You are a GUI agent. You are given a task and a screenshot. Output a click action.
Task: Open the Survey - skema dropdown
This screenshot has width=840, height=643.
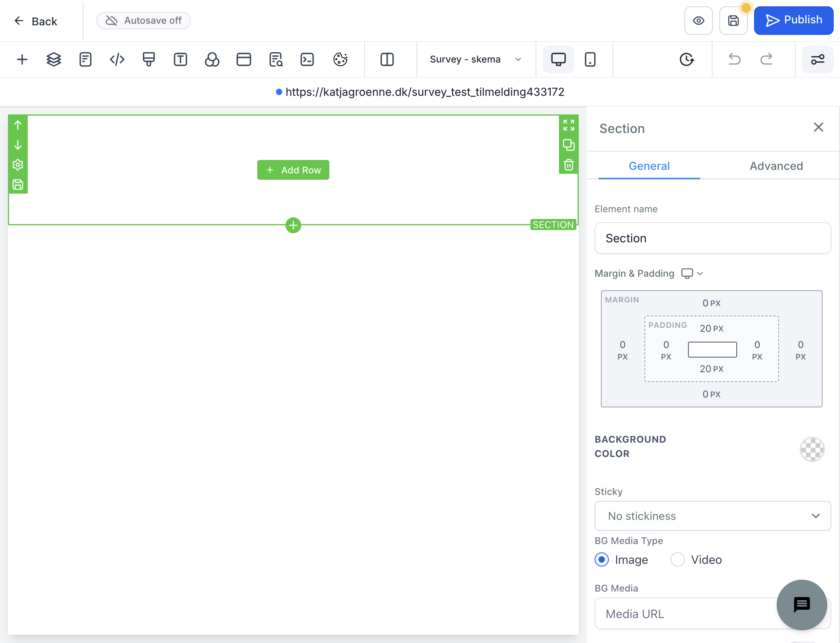pos(476,59)
